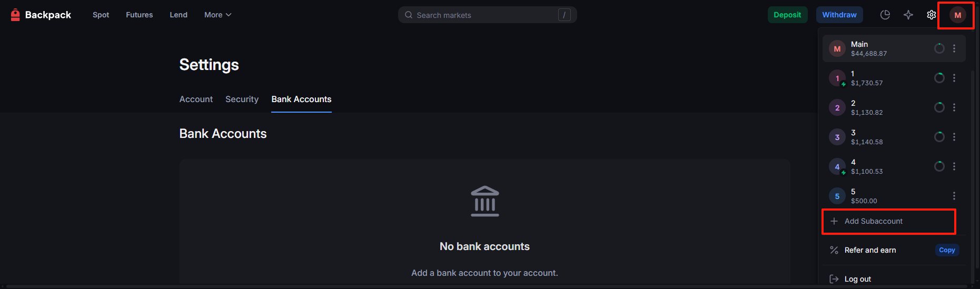Click the Backpack logo icon
The image size is (980, 289).
click(15, 15)
